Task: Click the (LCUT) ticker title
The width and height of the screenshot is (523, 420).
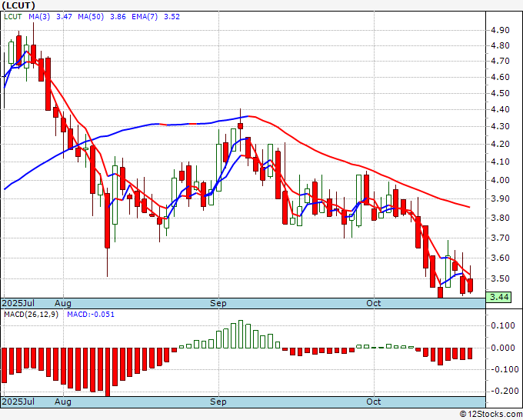Action: pos(18,5)
